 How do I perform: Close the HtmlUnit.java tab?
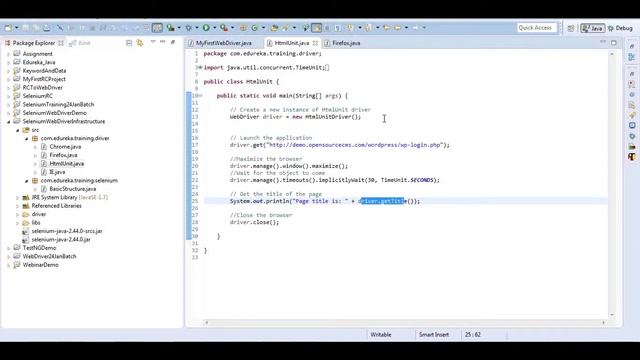(316, 43)
